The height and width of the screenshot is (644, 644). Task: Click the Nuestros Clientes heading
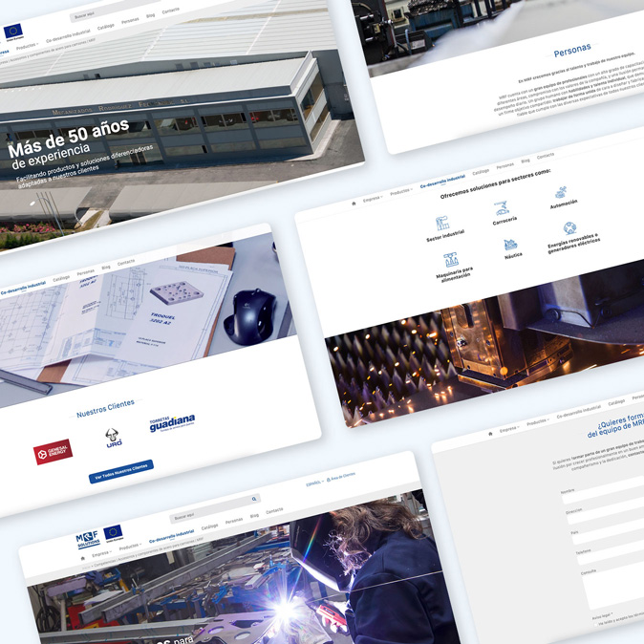coord(105,409)
